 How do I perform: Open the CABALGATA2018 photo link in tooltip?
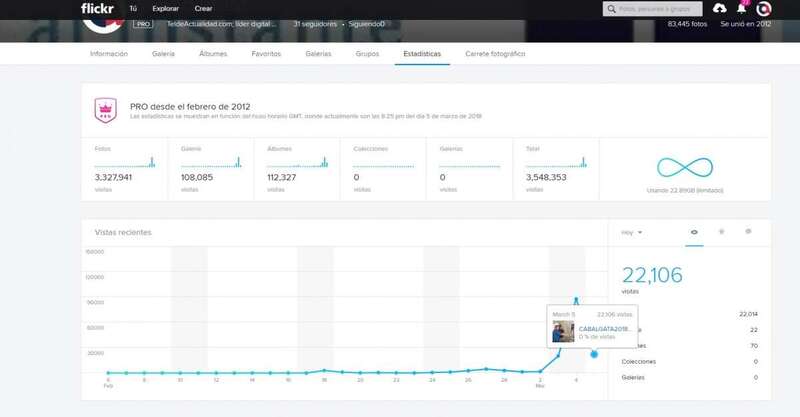coord(605,328)
